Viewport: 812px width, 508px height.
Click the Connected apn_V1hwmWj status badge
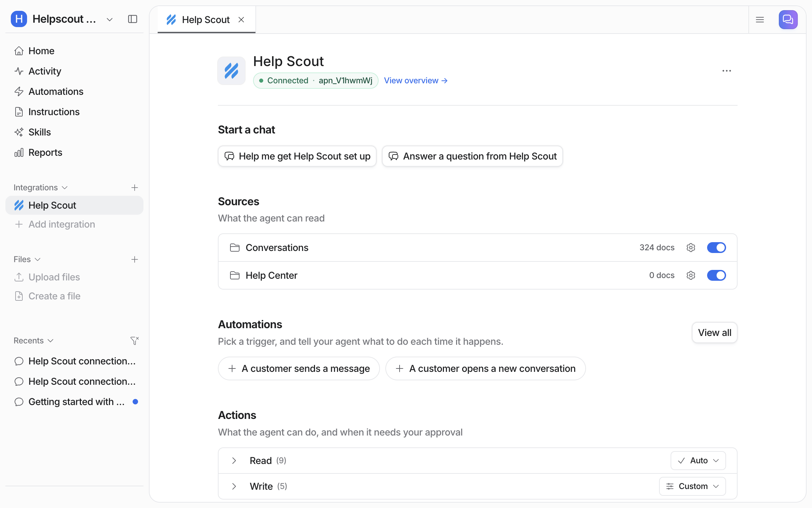pos(316,81)
